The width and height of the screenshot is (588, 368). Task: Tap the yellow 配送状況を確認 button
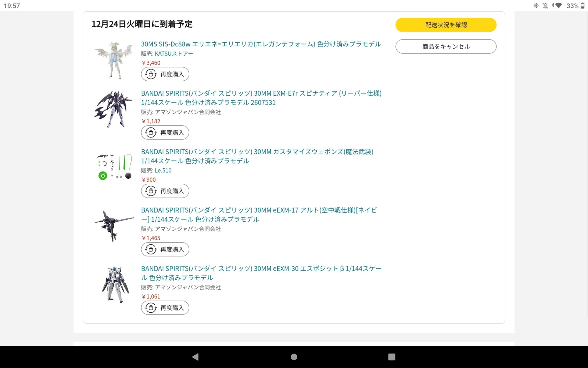pos(446,25)
